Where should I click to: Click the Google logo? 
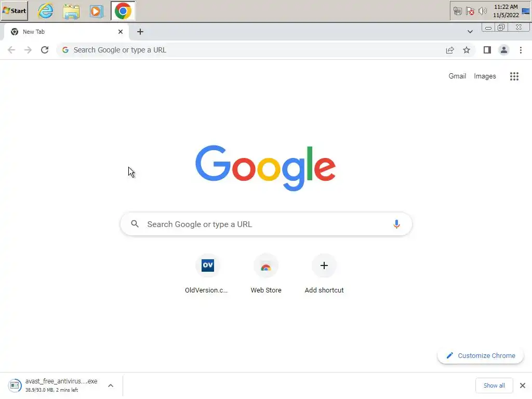265,168
